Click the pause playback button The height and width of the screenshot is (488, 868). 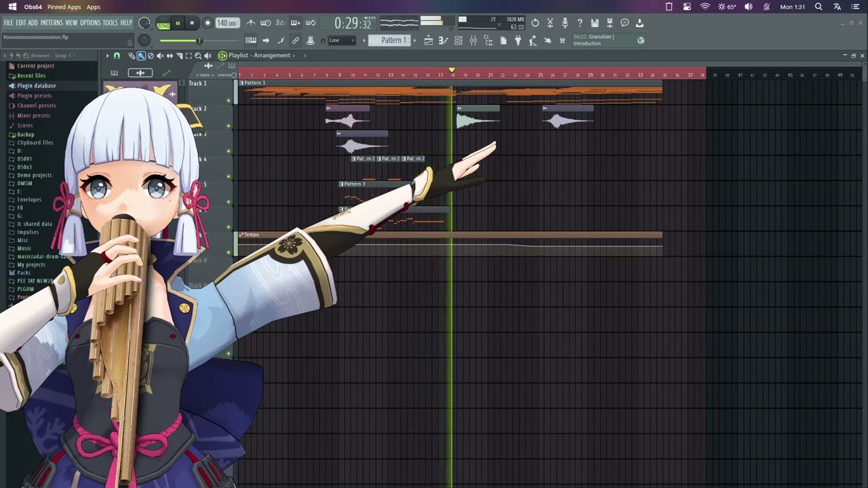tap(178, 23)
